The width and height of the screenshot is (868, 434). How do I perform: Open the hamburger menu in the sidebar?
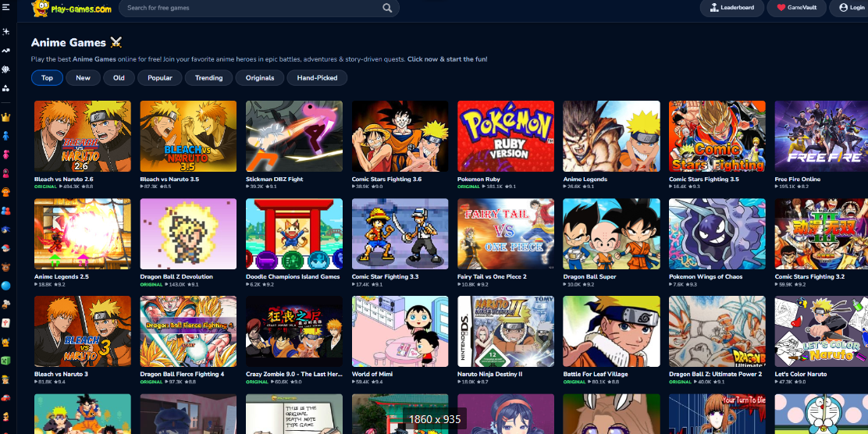click(5, 7)
